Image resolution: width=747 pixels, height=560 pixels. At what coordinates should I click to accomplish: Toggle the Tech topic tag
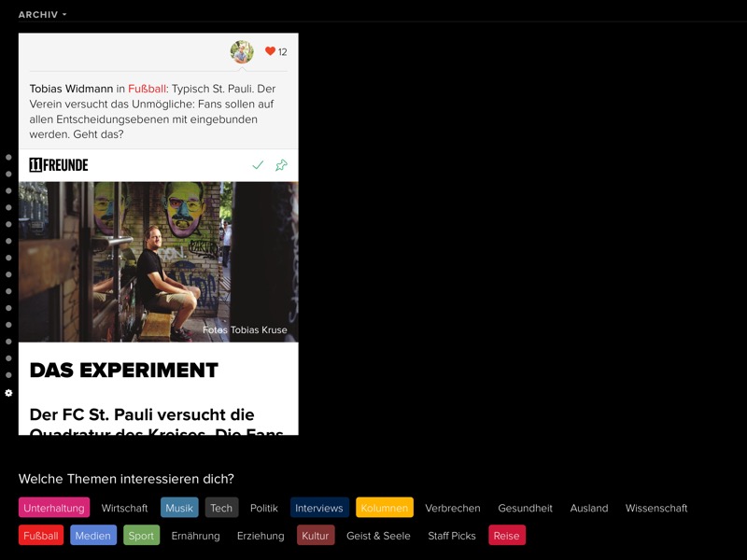point(221,508)
